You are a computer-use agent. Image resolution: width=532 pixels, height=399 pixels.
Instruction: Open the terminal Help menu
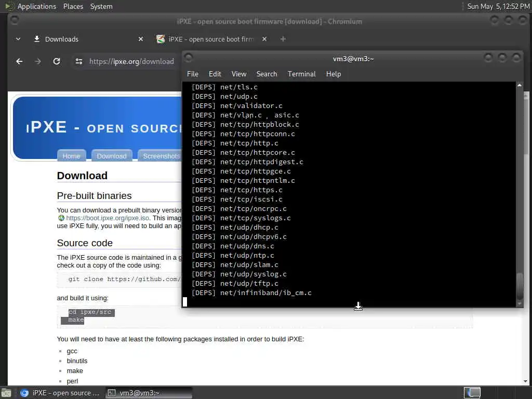334,74
